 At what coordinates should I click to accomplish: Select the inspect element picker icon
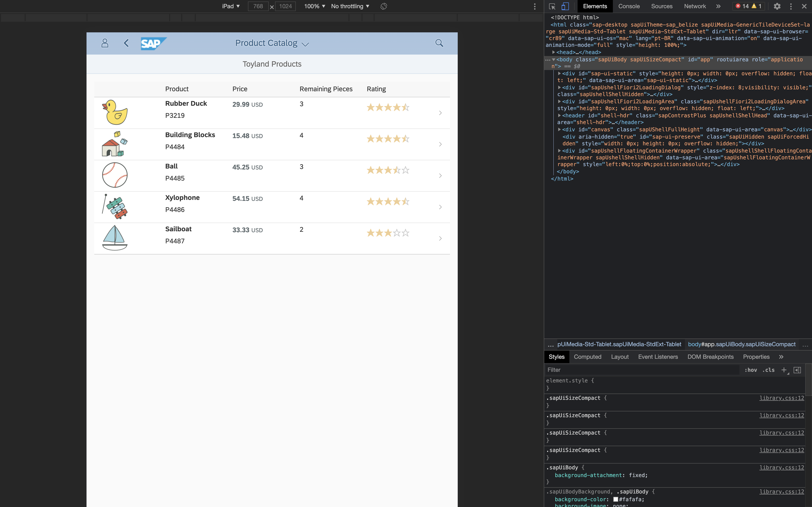[552, 6]
